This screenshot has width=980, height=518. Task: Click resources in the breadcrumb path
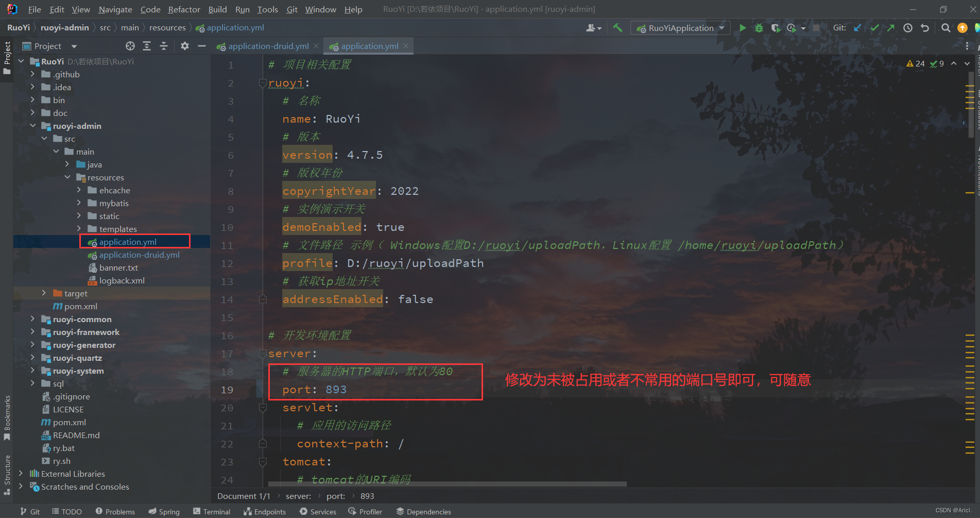pyautogui.click(x=167, y=28)
